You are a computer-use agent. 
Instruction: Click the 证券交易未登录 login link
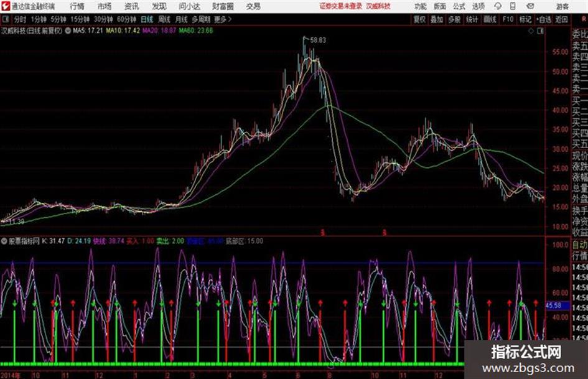click(x=341, y=6)
